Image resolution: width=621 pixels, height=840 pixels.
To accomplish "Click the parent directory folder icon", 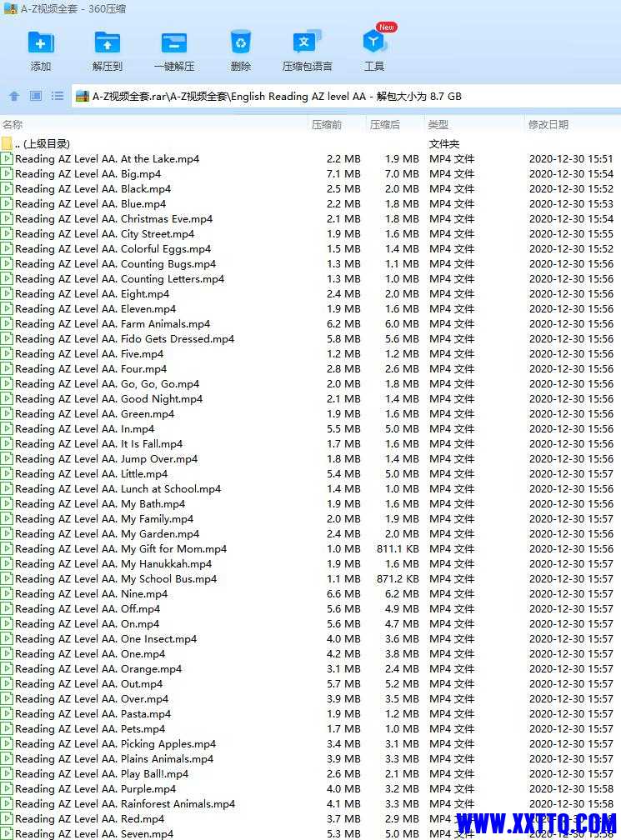I will click(x=7, y=143).
